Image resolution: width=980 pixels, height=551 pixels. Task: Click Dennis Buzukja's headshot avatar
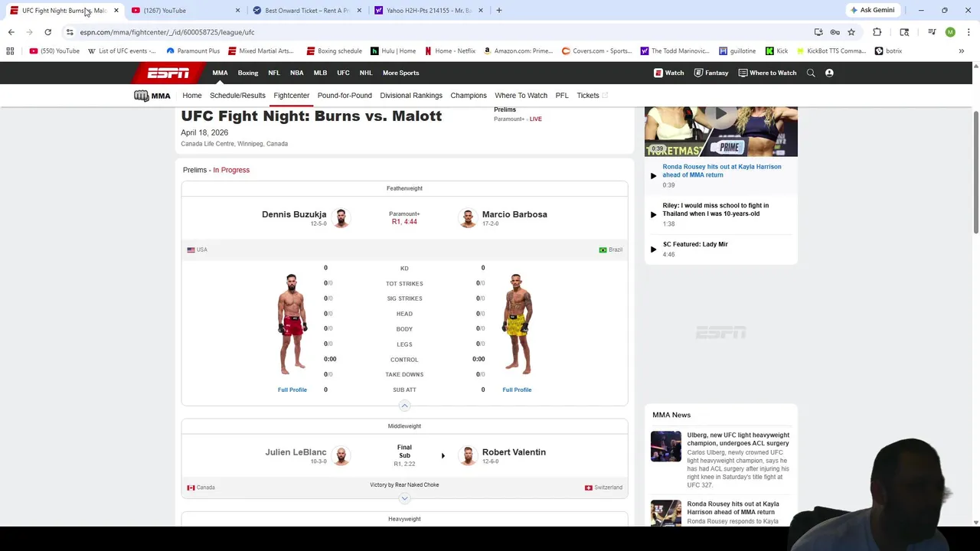[341, 218]
